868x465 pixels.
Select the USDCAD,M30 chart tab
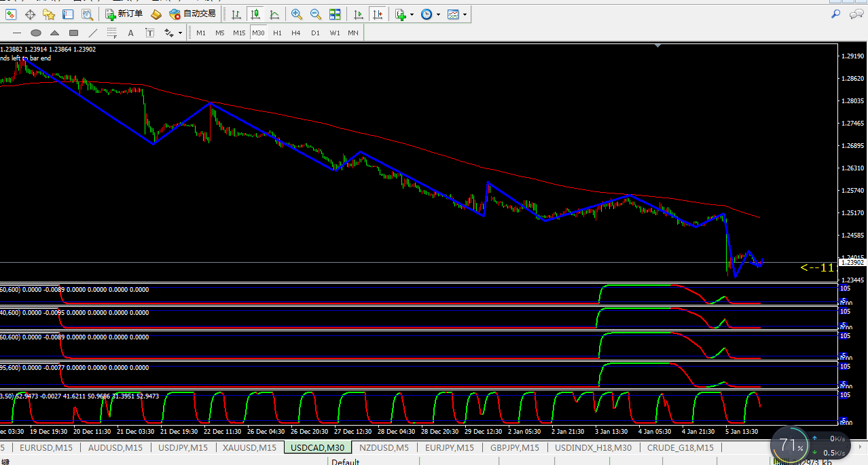pyautogui.click(x=317, y=447)
